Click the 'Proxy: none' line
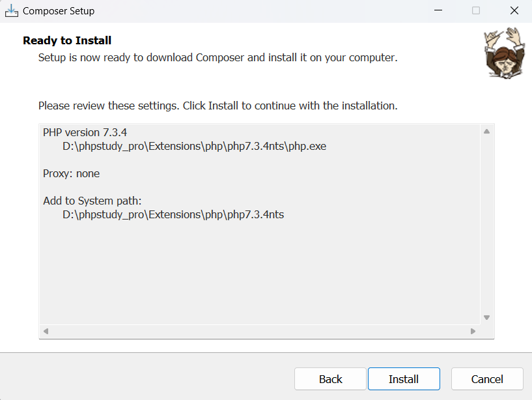Viewport: 532px width, 400px height. click(71, 173)
